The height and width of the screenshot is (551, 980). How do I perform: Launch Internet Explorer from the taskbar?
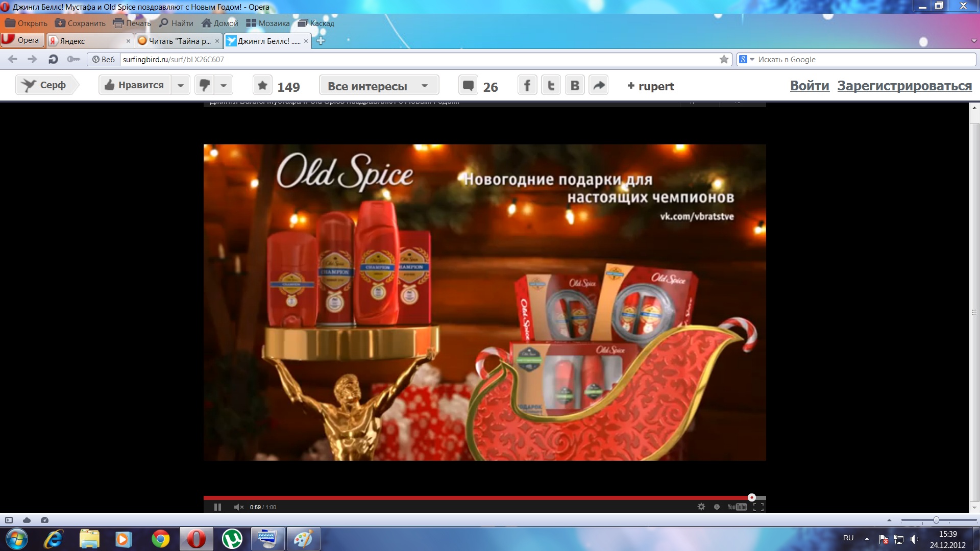[x=53, y=539]
